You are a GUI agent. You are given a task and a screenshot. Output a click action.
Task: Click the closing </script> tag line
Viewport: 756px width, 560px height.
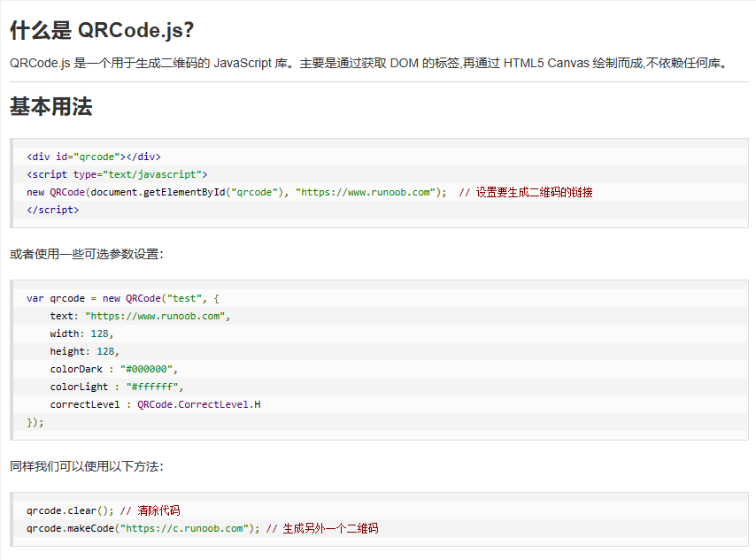[x=53, y=210]
